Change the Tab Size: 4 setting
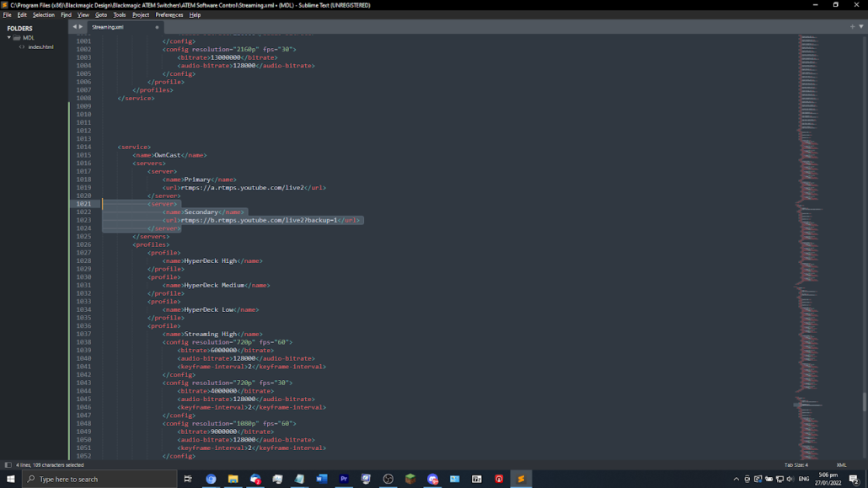Viewport: 868px width, 488px height. tap(796, 464)
